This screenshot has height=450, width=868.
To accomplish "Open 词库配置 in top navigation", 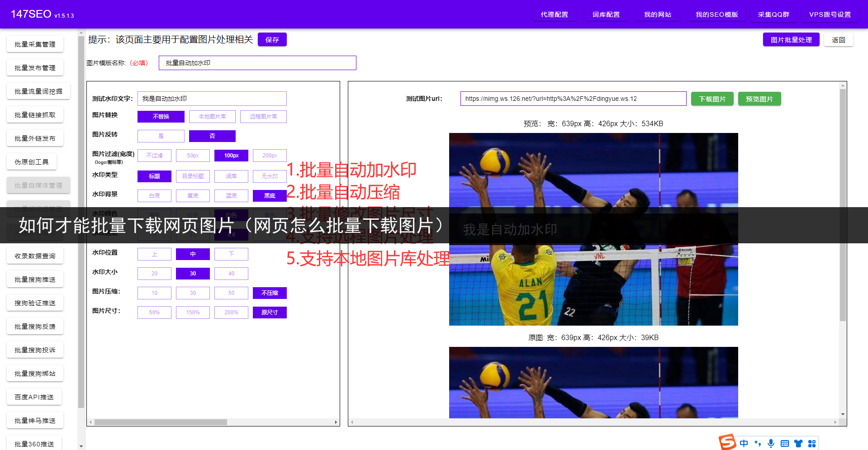I will pyautogui.click(x=606, y=14).
